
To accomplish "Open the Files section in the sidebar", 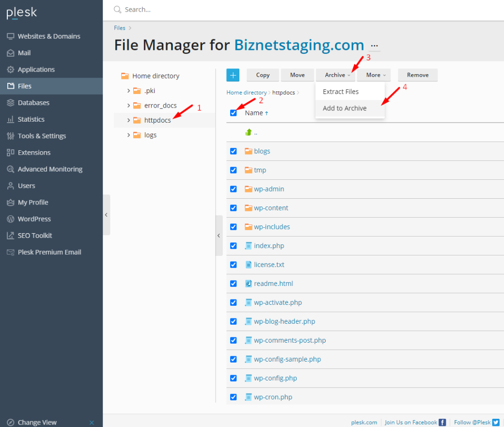I will click(30, 86).
